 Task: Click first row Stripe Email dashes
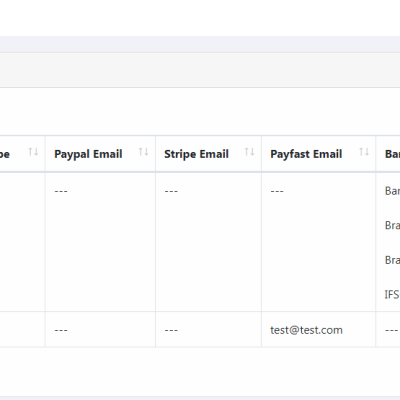(171, 191)
